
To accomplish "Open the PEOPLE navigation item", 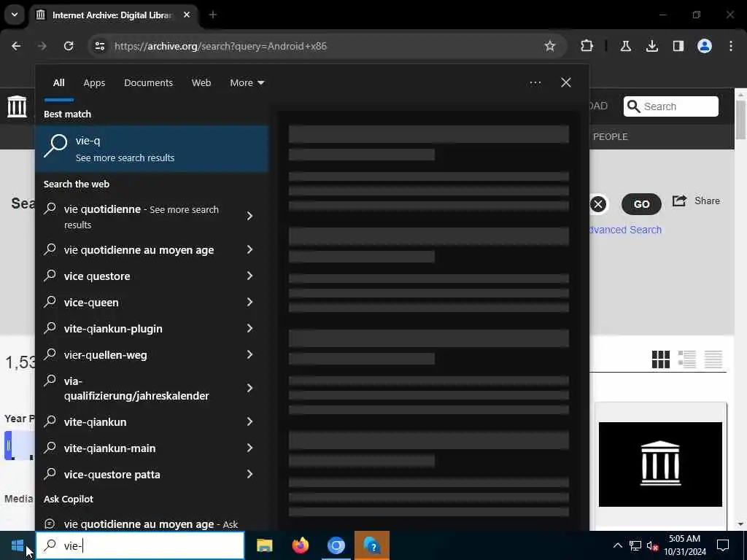I will pos(611,136).
